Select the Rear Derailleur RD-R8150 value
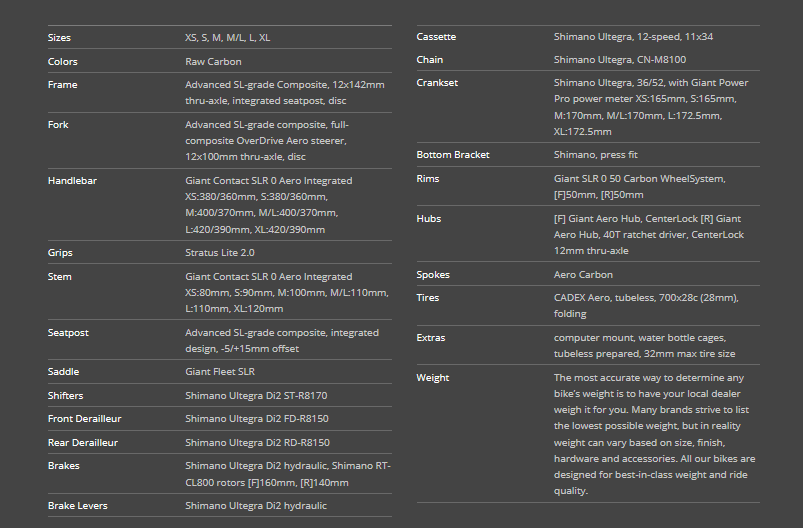This screenshot has width=803, height=528. tap(257, 442)
